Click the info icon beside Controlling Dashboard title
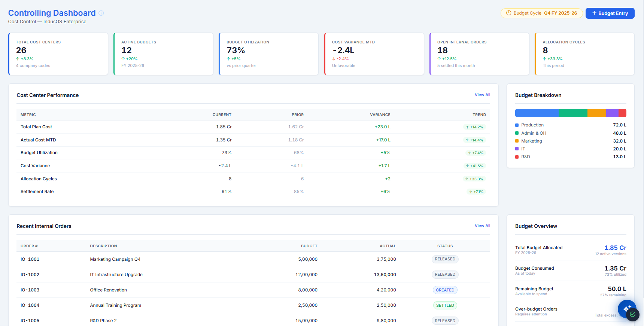This screenshot has height=327, width=644. point(101,13)
